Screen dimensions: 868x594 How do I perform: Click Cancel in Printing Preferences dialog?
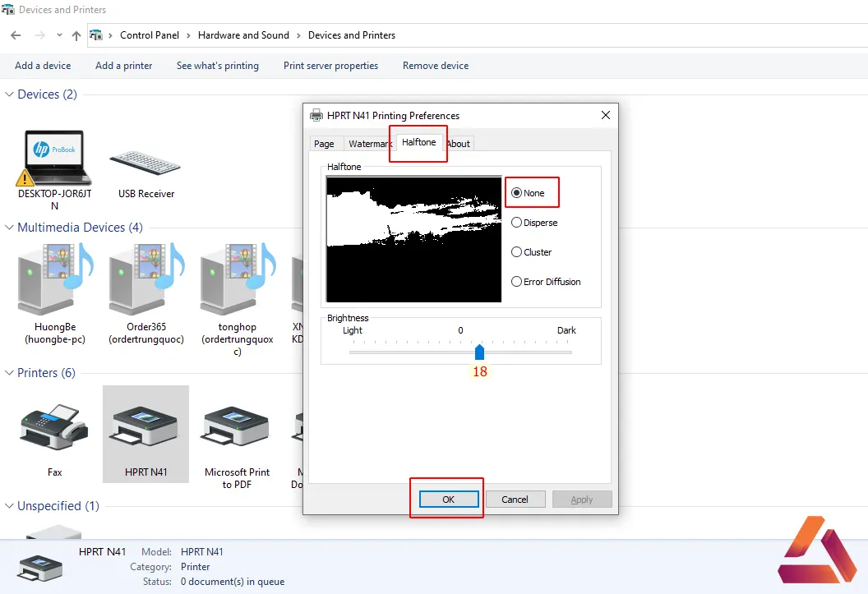point(515,500)
